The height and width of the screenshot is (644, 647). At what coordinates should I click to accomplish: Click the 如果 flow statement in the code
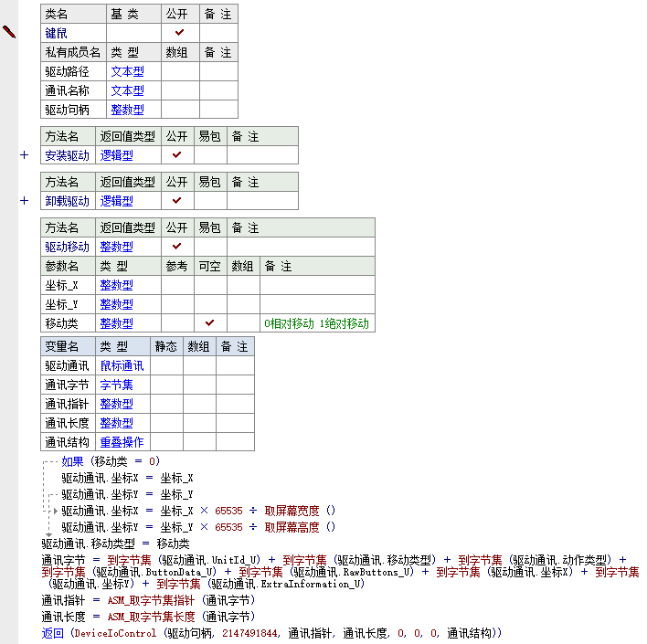coord(72,461)
